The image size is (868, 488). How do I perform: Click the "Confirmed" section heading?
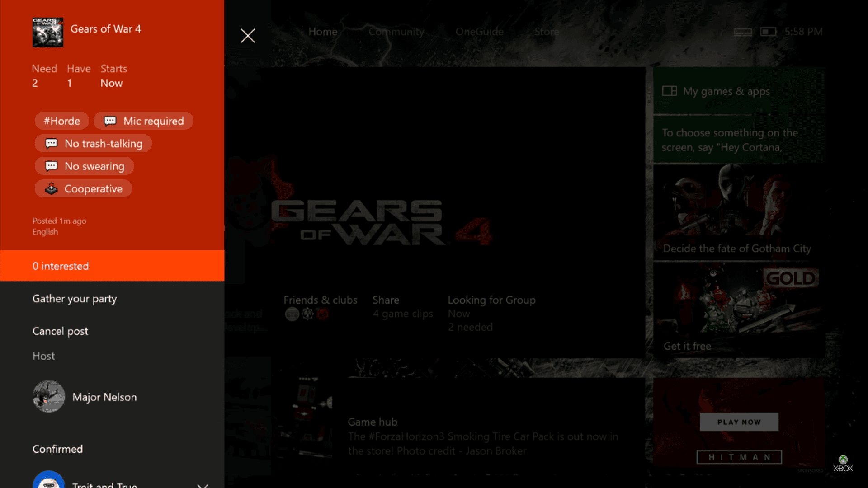click(58, 449)
